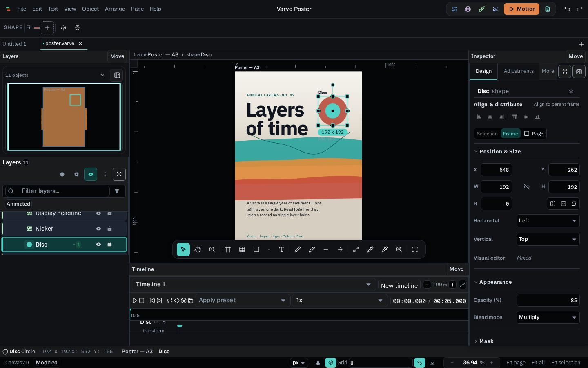588x368 pixels.
Task: Set alignment target to Selection
Action: point(487,134)
